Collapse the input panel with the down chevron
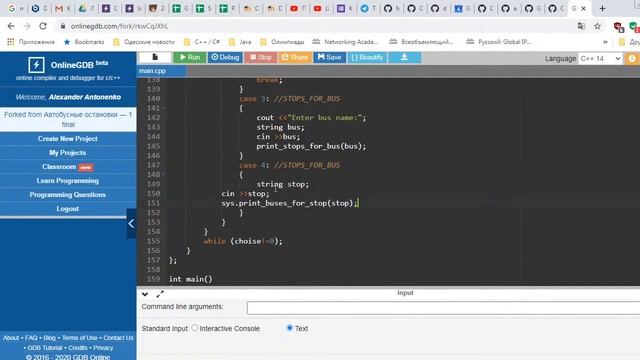640x360 pixels. point(145,293)
